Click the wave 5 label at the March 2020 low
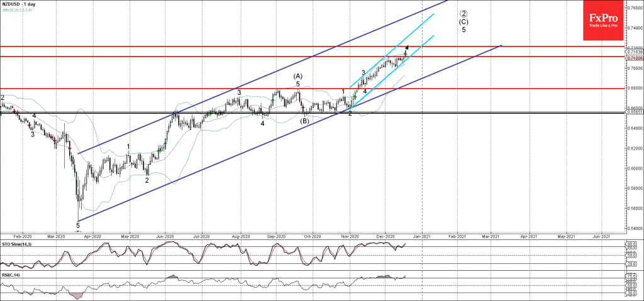644x301 pixels. (78, 224)
